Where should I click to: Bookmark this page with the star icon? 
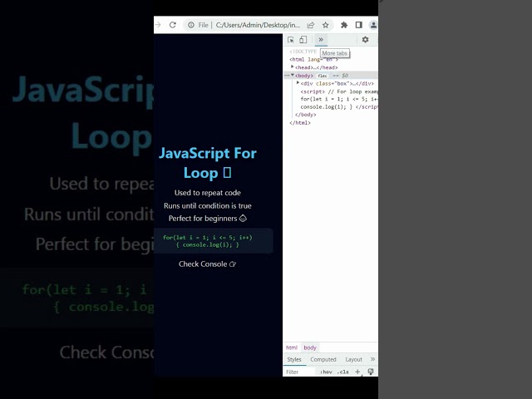coord(325,25)
